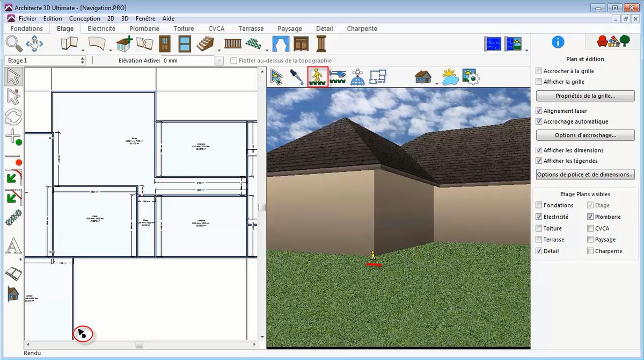Select the staircase tool
Image resolution: width=644 pixels, height=360 pixels.
coord(205,44)
